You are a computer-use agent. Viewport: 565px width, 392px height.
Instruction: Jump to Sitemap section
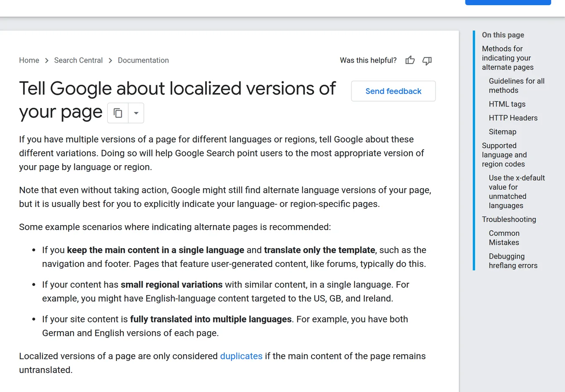pos(502,132)
